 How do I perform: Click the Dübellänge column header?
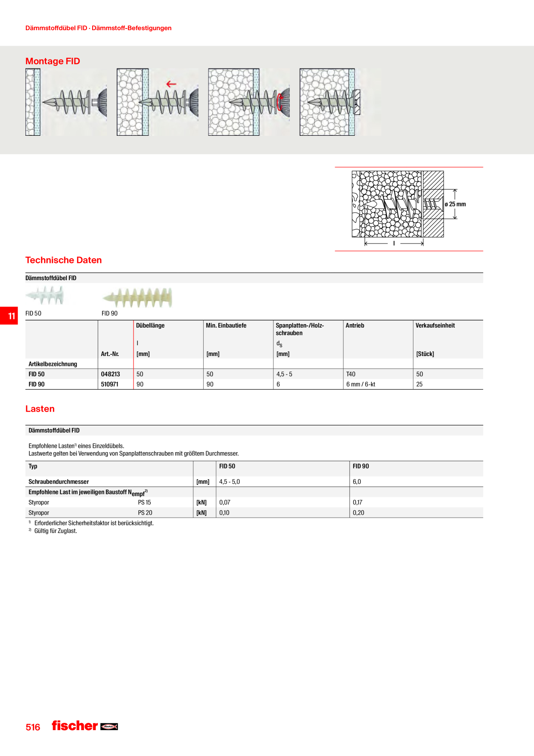tap(150, 325)
